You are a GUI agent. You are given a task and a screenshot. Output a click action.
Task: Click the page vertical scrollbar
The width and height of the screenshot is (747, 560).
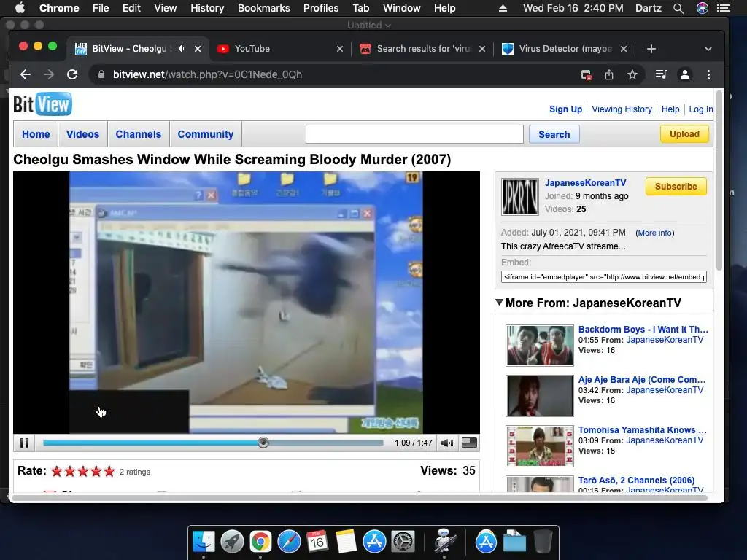719,181
